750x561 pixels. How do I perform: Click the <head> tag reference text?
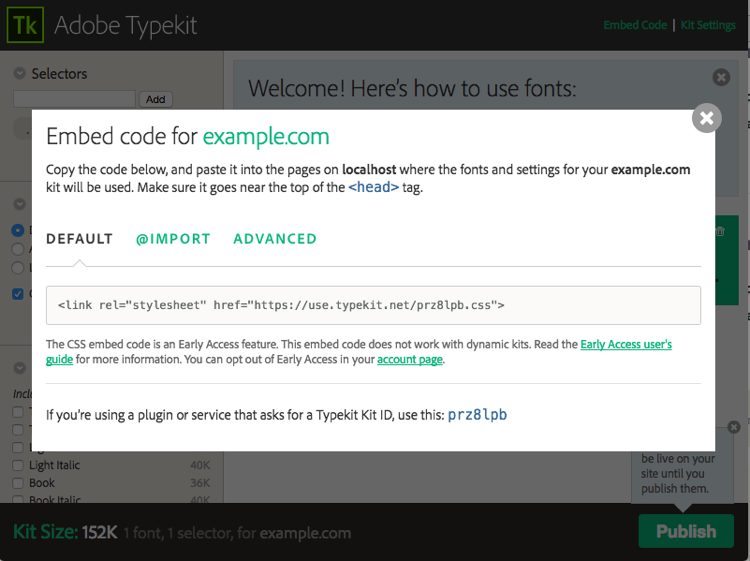pyautogui.click(x=374, y=187)
